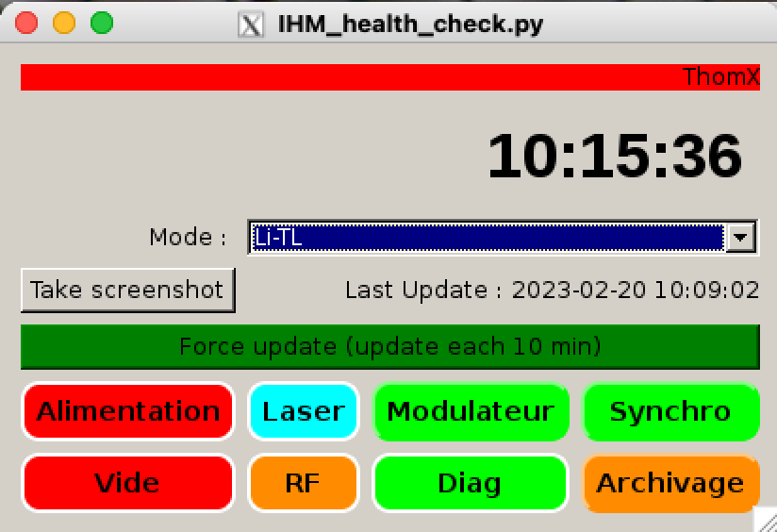Viewport: 777px width, 532px height.
Task: Click the Li-TL mode selection field
Action: tap(487, 238)
